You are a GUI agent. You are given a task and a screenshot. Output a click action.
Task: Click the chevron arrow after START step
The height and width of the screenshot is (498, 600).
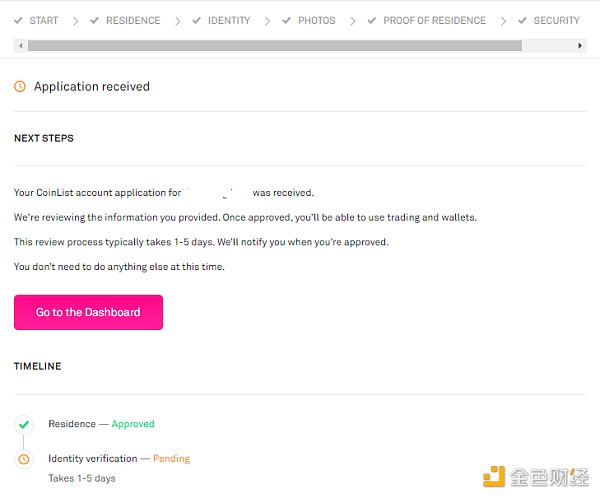click(x=75, y=20)
